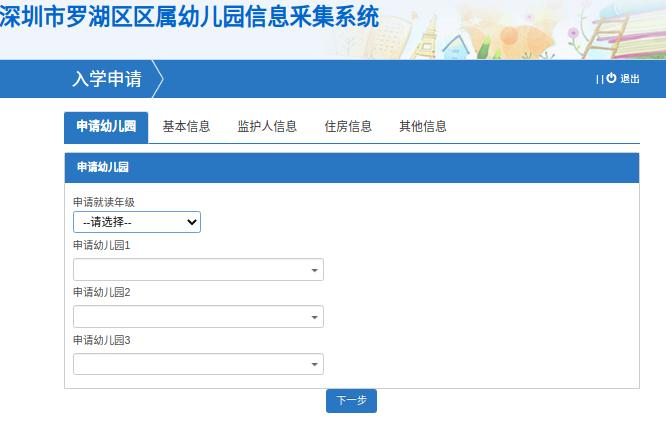Screen dimensions: 666x429
Task: Switch to the 申请幼儿园 tab
Action: 106,127
